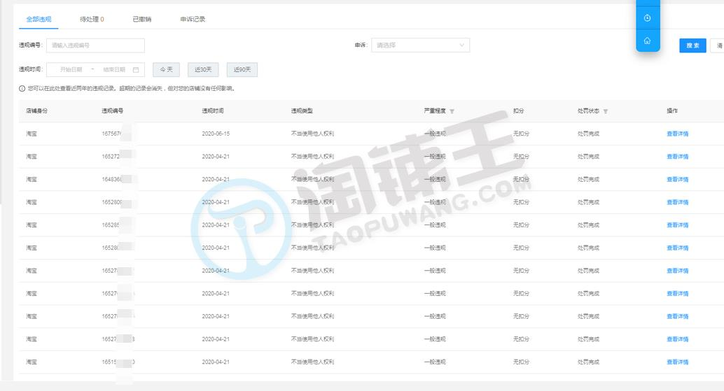This screenshot has height=391, width=724.
Task: Click the info icon beside the notice text
Action: (x=22, y=89)
